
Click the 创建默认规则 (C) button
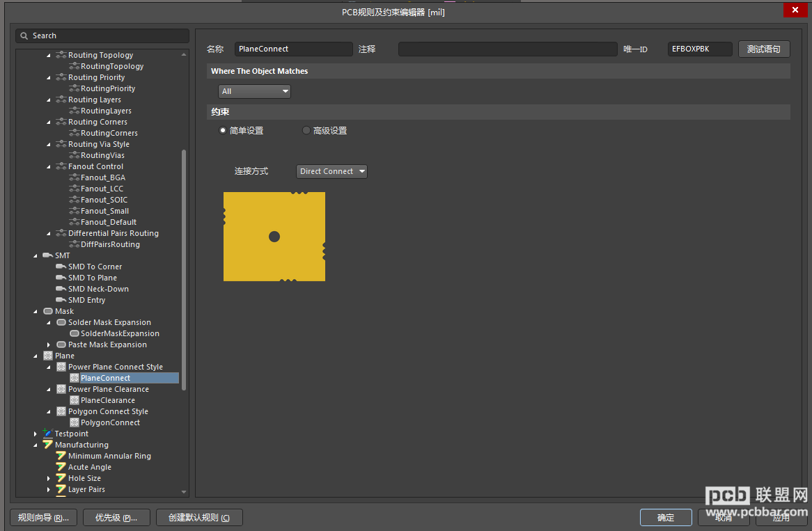(199, 518)
